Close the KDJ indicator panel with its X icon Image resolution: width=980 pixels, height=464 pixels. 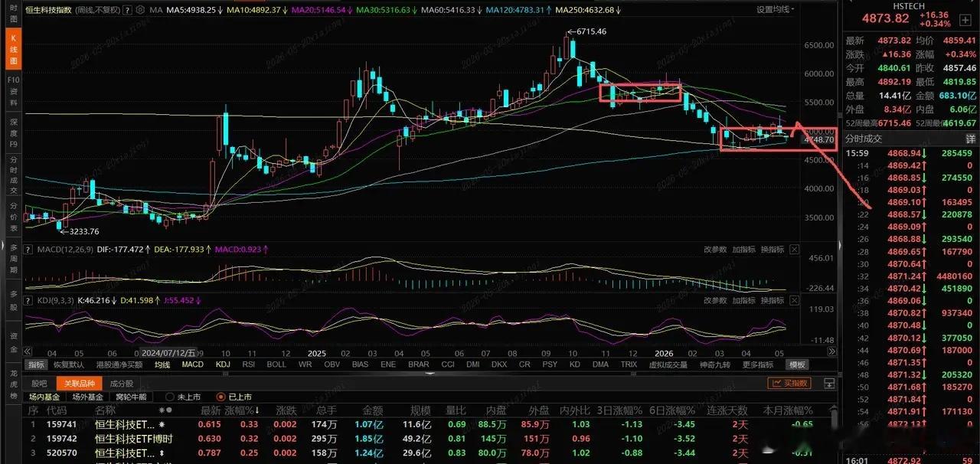[794, 301]
